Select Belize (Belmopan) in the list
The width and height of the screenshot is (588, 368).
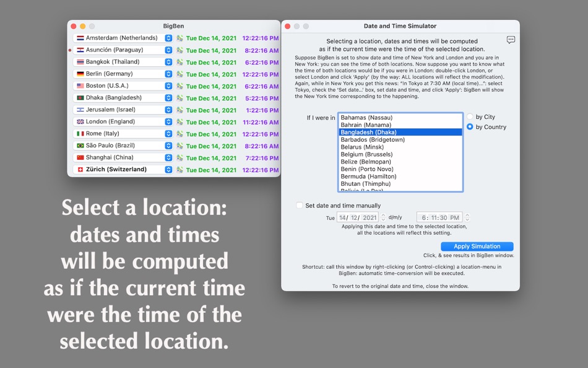tap(400, 162)
